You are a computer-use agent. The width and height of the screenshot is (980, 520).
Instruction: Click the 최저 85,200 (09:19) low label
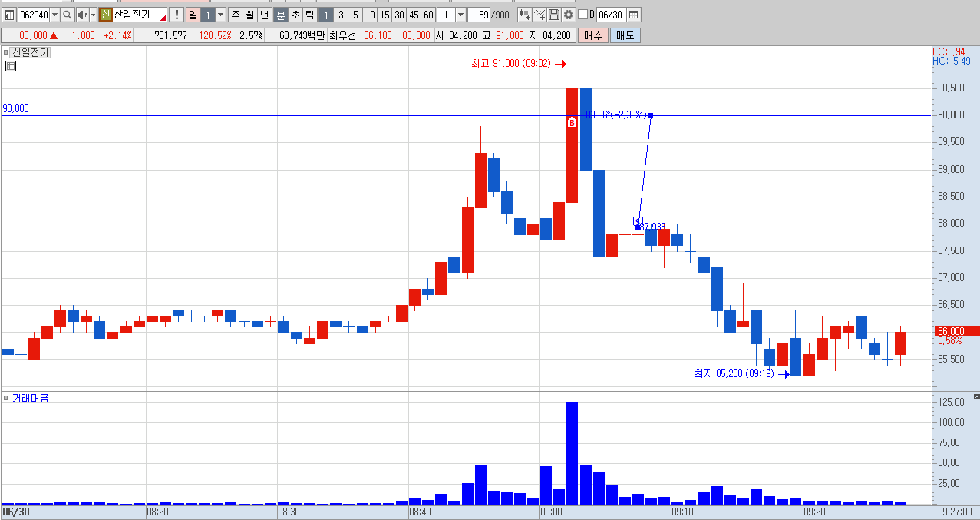[734, 374]
